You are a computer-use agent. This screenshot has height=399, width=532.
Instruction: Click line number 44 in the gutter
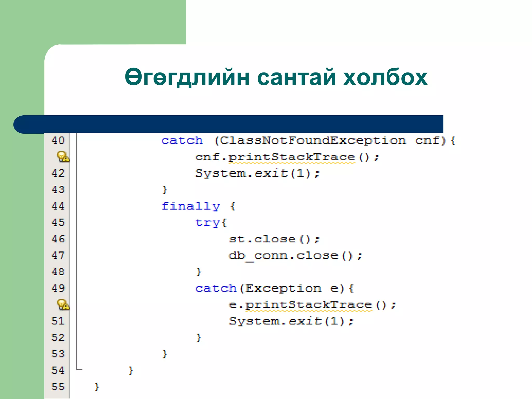click(x=58, y=206)
